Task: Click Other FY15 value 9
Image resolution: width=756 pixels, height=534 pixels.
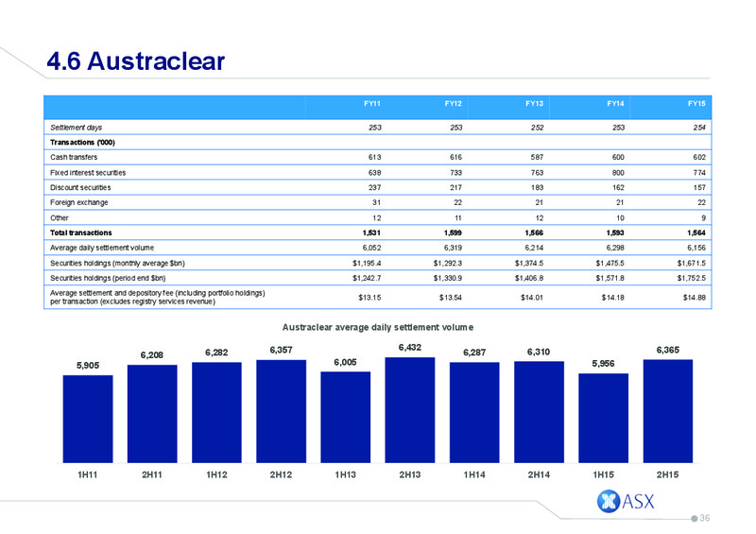Action: [703, 218]
